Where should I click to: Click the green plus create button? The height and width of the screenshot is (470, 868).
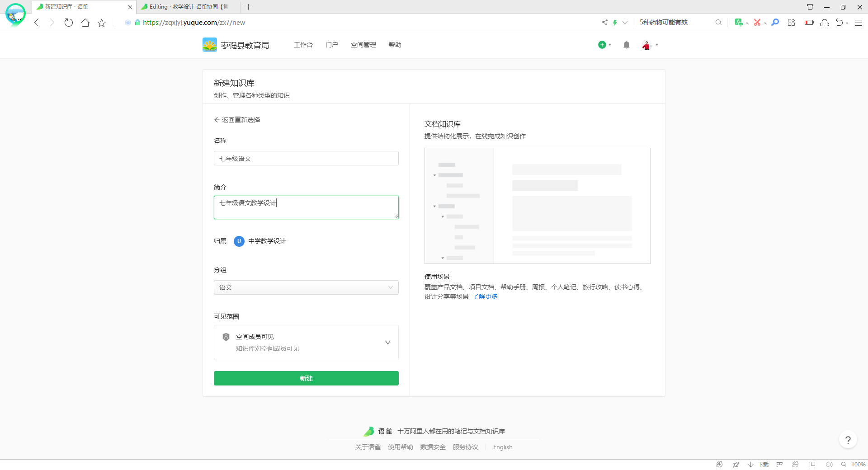[602, 45]
